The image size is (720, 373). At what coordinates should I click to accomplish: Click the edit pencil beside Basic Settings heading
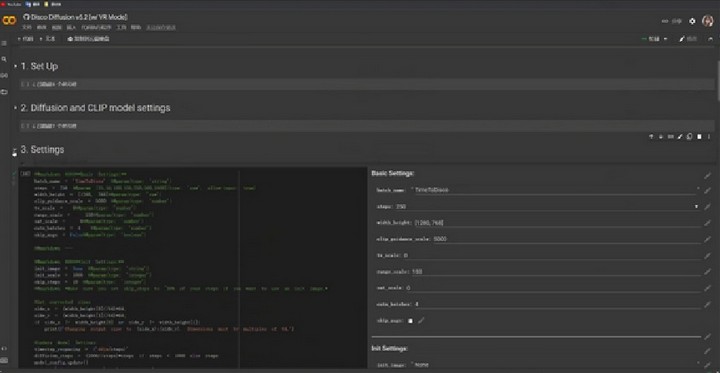708,176
